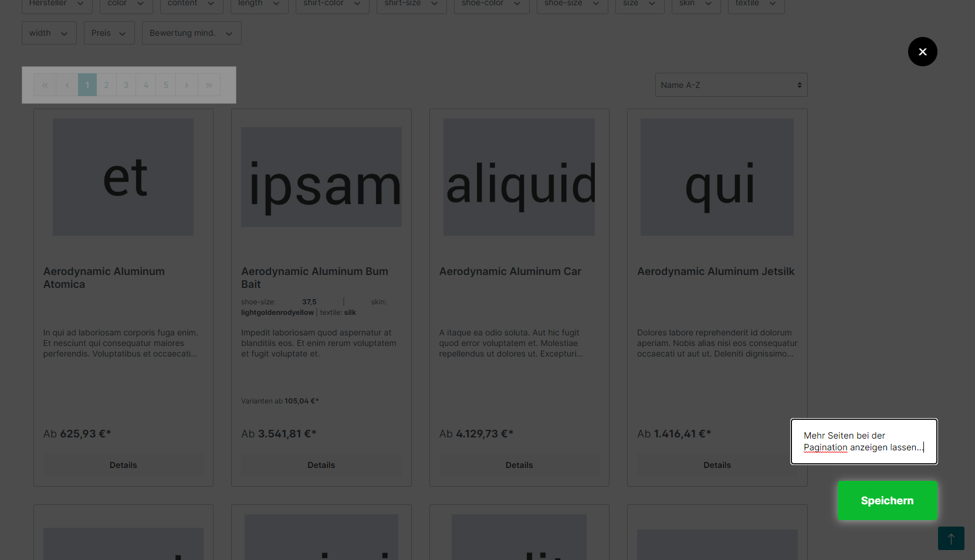Click into the pagination feedback text field

(864, 442)
